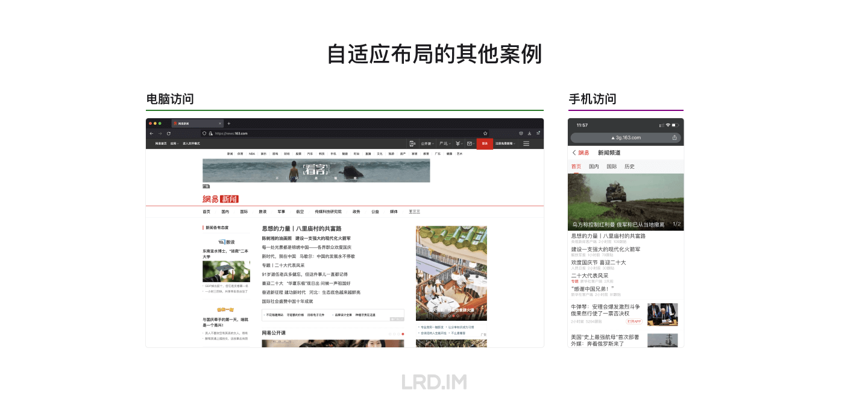The height and width of the screenshot is (404, 868).
Task: Tap the UN council meeting thumbnail
Action: (x=662, y=315)
